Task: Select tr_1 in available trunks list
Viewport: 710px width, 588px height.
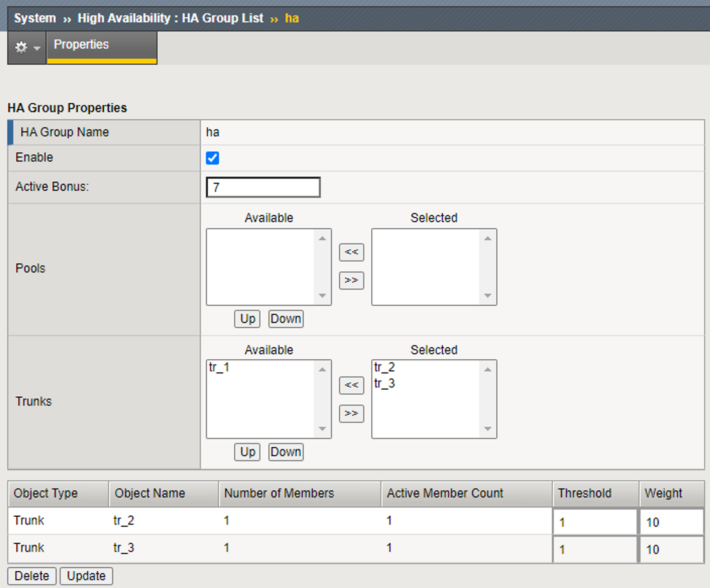Action: pos(219,367)
